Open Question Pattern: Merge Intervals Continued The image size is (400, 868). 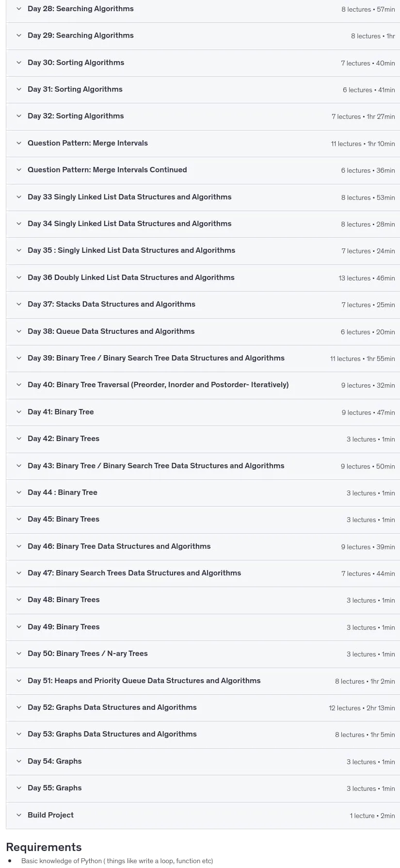203,170
